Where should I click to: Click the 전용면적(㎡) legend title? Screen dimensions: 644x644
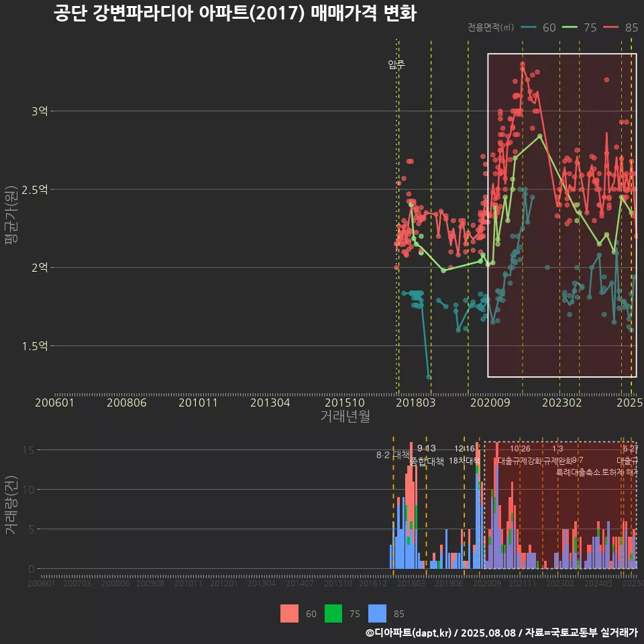point(491,27)
